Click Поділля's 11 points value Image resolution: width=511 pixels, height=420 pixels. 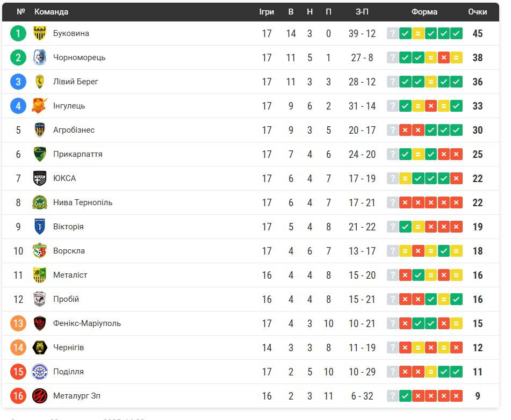point(477,372)
